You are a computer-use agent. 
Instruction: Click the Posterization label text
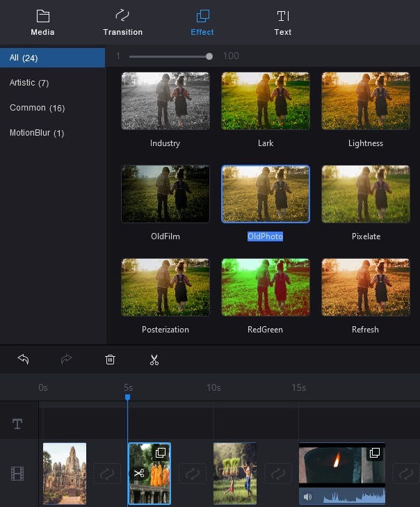(165, 330)
